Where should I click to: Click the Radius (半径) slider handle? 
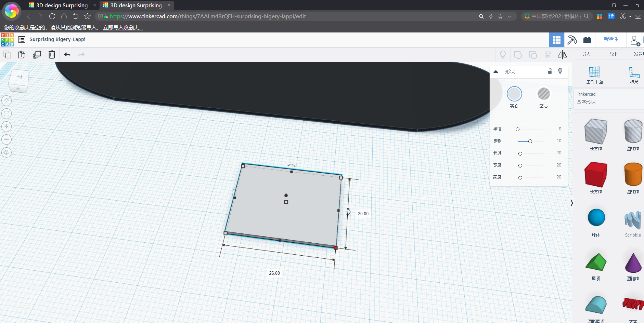[x=517, y=129]
